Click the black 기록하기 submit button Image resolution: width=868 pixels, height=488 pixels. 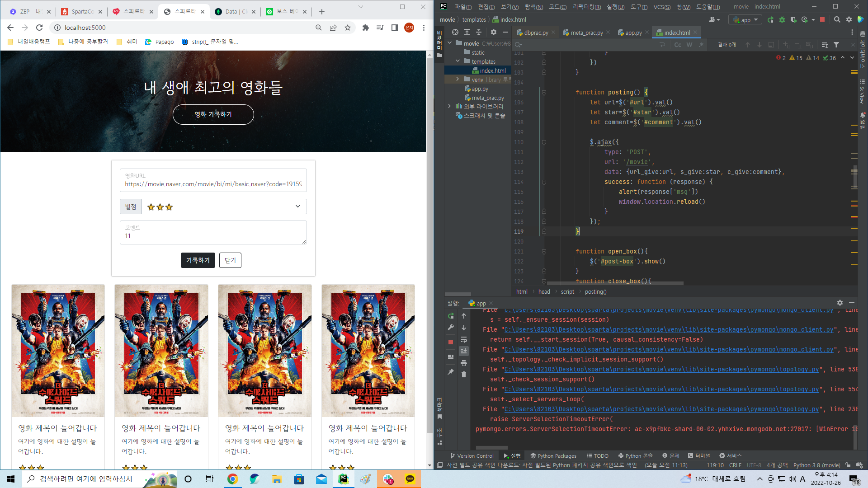pyautogui.click(x=198, y=260)
